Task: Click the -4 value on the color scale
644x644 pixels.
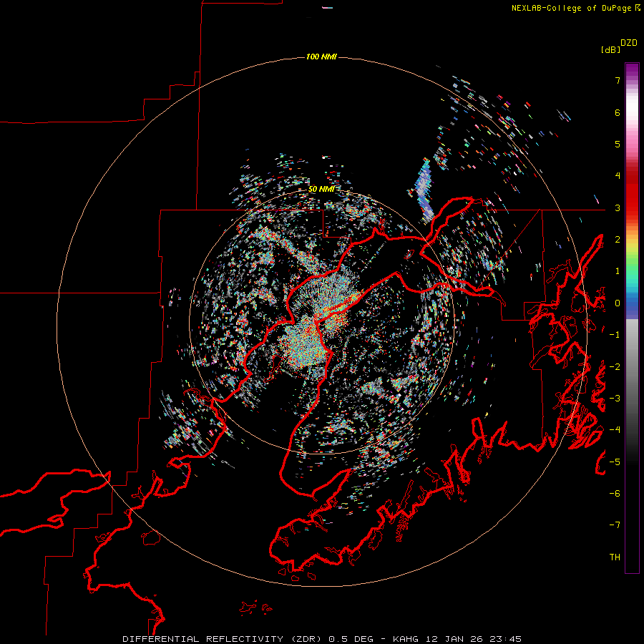Action: coord(615,430)
